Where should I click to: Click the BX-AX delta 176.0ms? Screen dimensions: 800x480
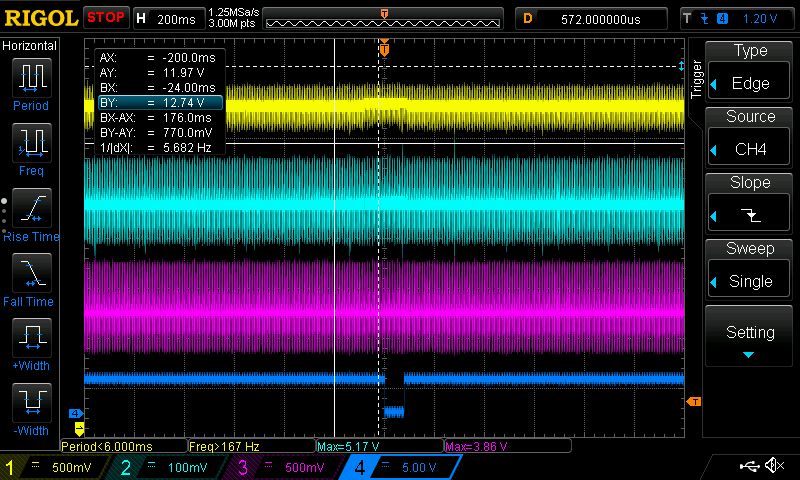click(187, 118)
